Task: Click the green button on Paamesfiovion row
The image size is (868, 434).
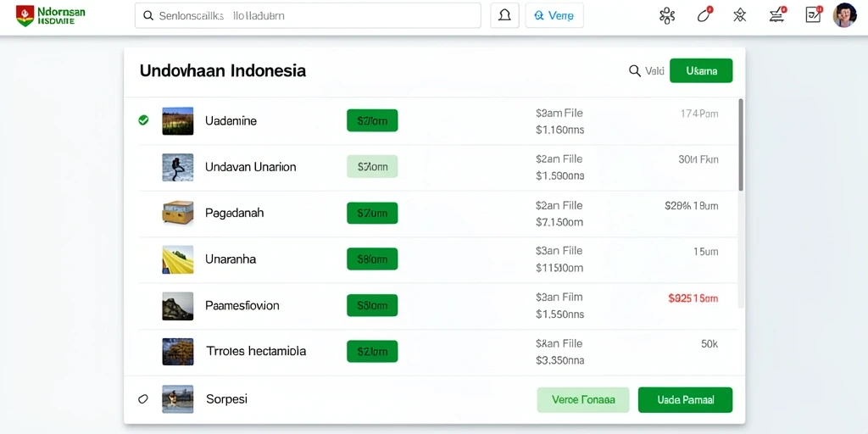Action: tap(372, 305)
